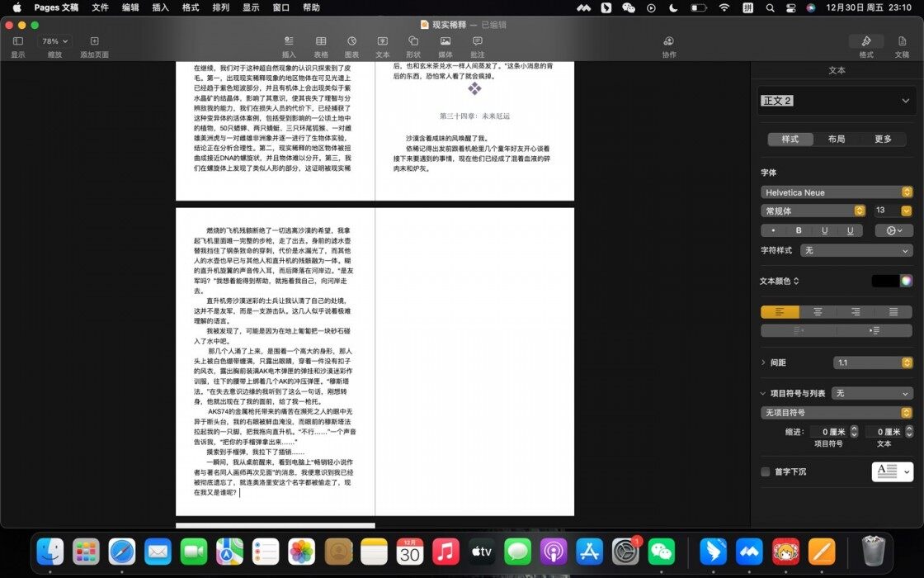Open the 78% zoom level dropdown
The image size is (924, 578).
54,41
